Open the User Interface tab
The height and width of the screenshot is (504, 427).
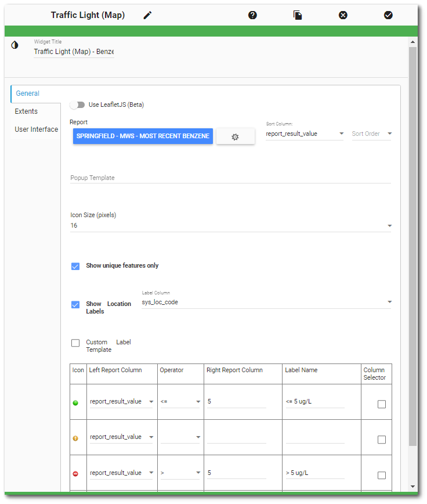click(36, 129)
